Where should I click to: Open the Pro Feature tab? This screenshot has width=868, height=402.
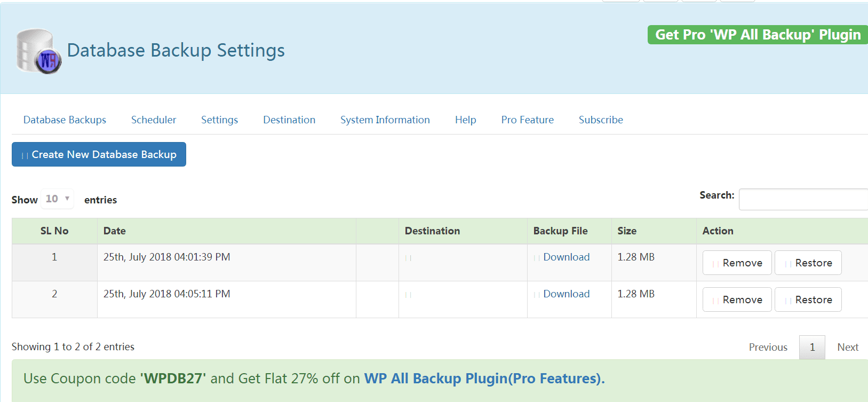[x=527, y=120]
